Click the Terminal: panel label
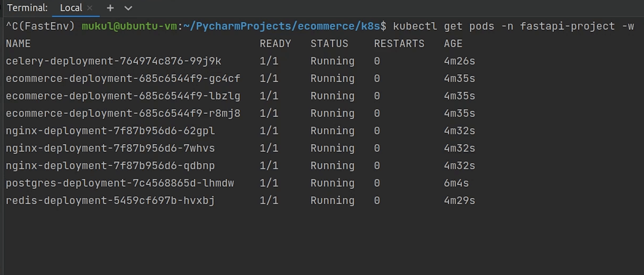644x275 pixels. tap(27, 8)
